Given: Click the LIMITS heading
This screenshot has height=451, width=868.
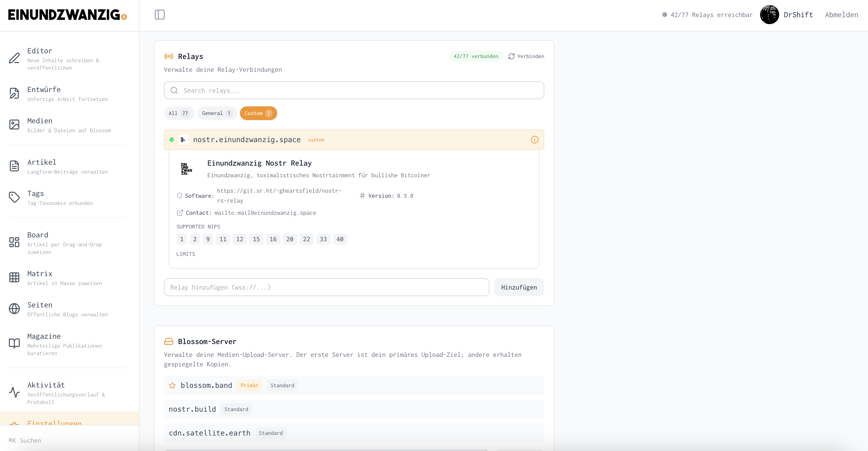Looking at the screenshot, I should 186,254.
